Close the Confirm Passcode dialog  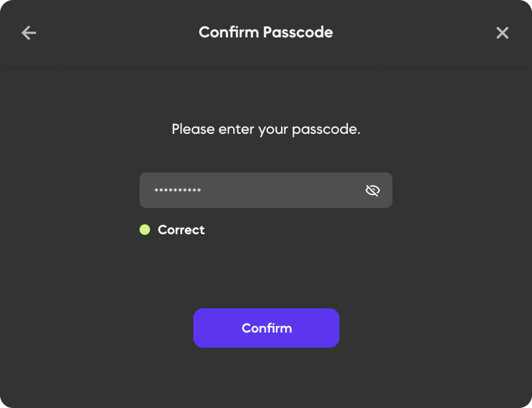[x=503, y=33]
